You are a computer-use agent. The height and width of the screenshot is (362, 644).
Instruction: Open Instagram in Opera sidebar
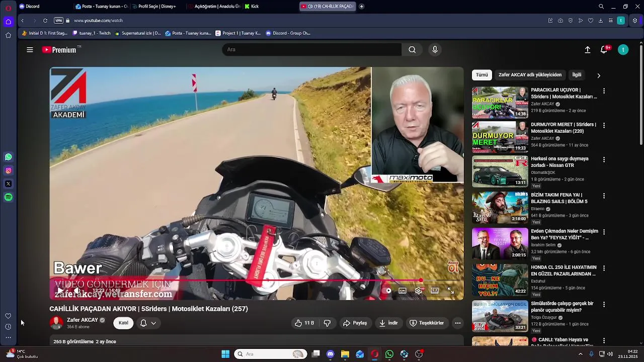pos(8,170)
